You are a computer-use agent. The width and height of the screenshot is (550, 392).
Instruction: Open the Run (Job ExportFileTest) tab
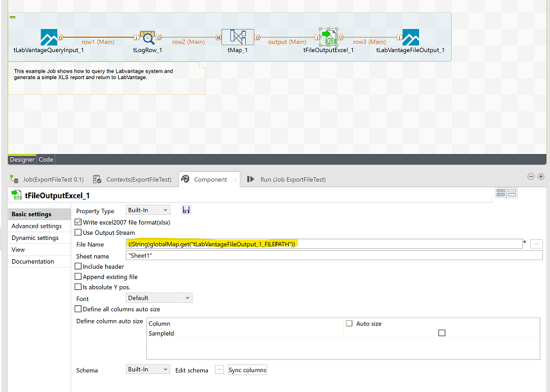point(293,179)
